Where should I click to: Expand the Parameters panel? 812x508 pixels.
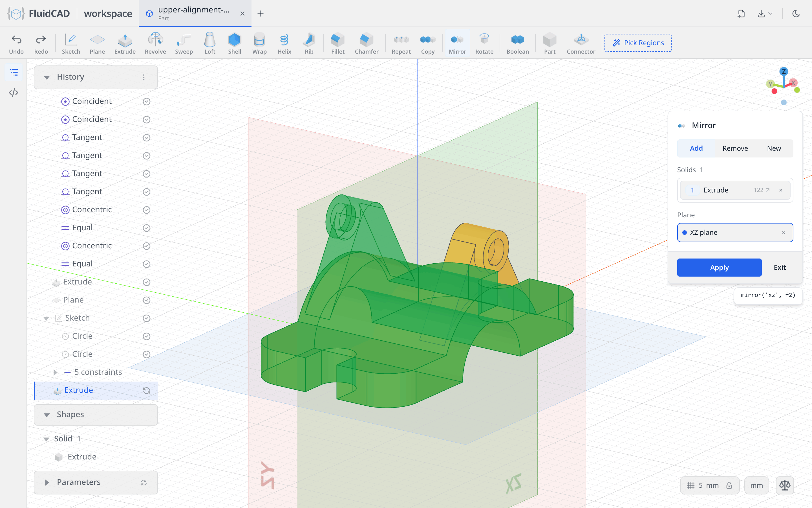[47, 483]
